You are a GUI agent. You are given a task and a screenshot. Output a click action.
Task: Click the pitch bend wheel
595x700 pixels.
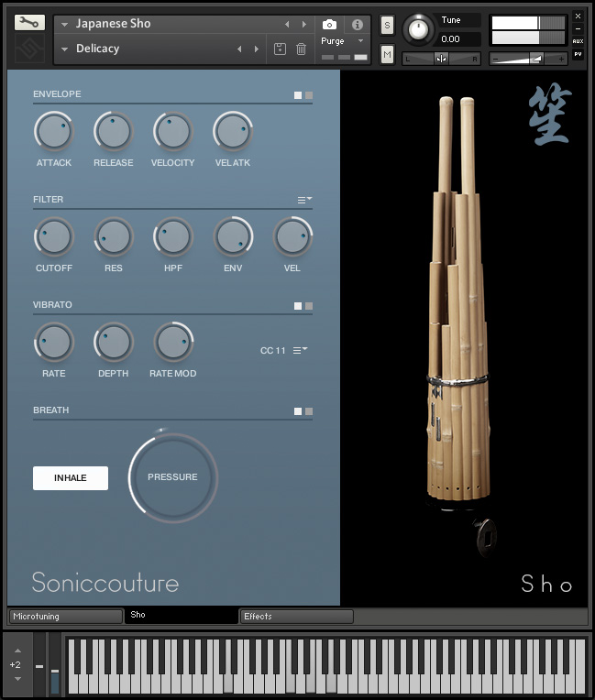pyautogui.click(x=39, y=664)
